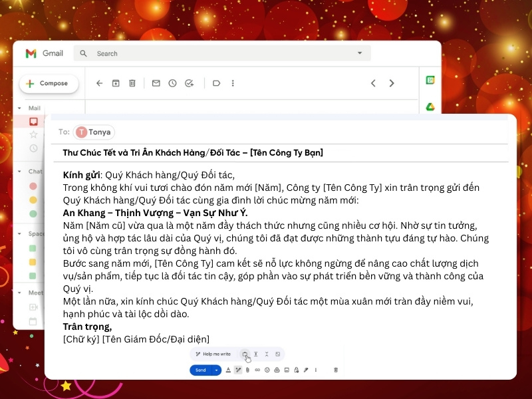Image resolution: width=532 pixels, height=399 pixels.
Task: Collapse the Mail section in sidebar
Action: pos(20,108)
